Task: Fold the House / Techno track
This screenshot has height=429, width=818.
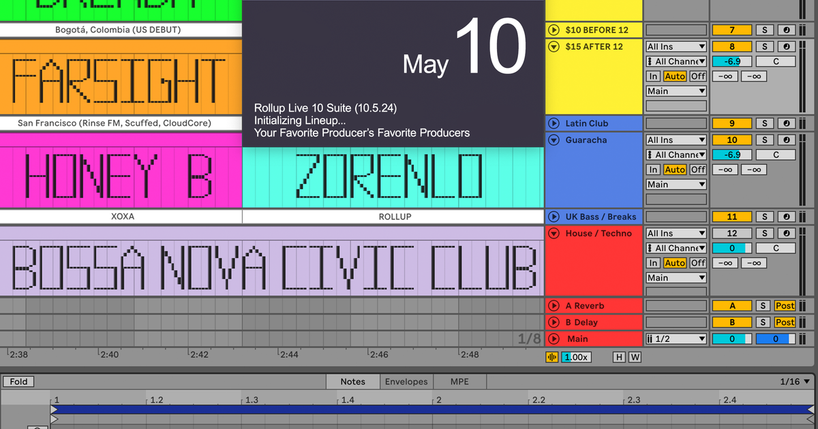Action: pos(554,233)
